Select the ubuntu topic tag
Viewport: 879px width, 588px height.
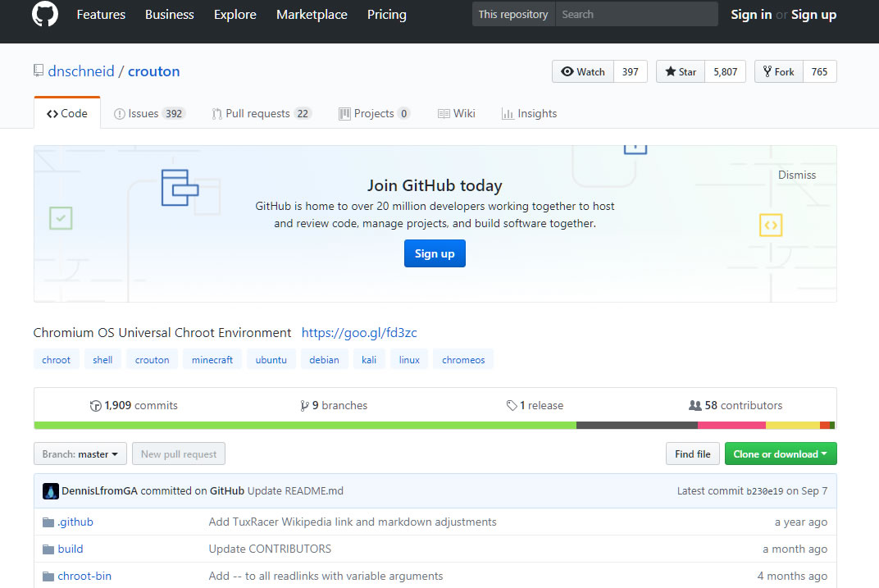pos(271,360)
